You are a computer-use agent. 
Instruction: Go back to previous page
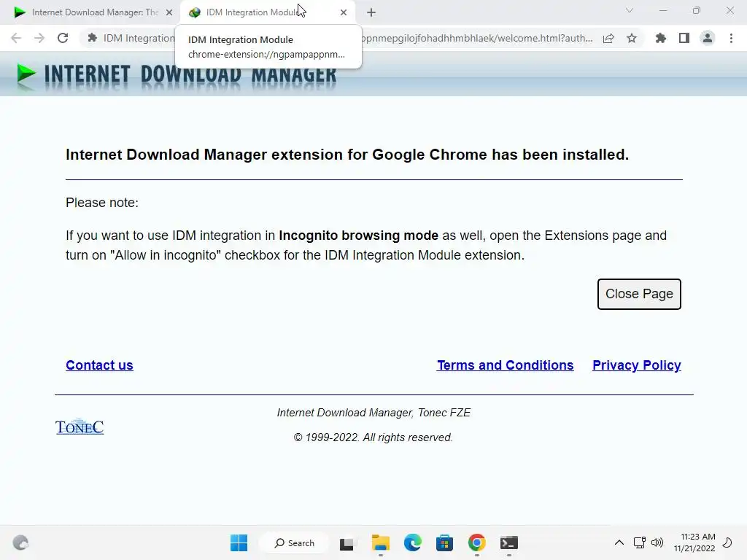point(16,38)
